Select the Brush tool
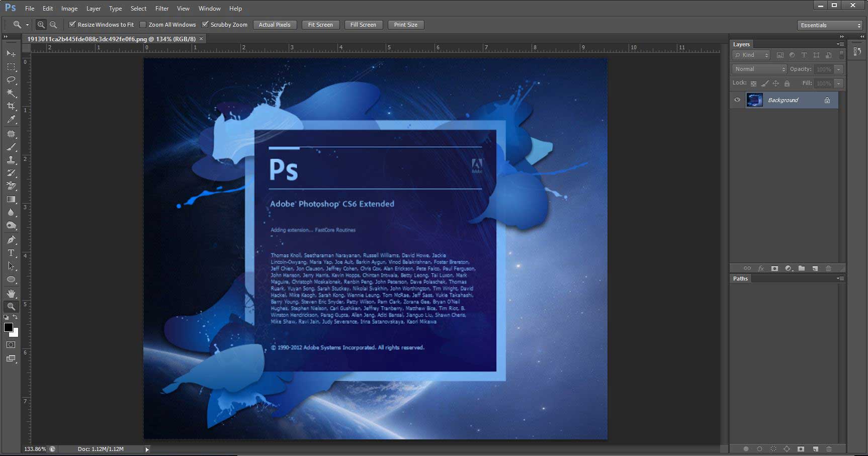This screenshot has width=868, height=456. pyautogui.click(x=11, y=147)
